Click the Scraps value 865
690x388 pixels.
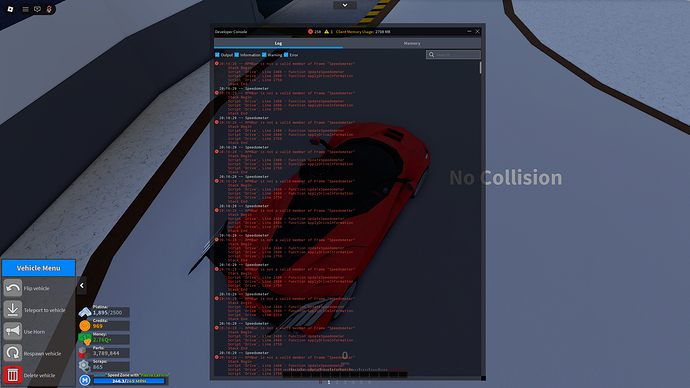point(98,367)
